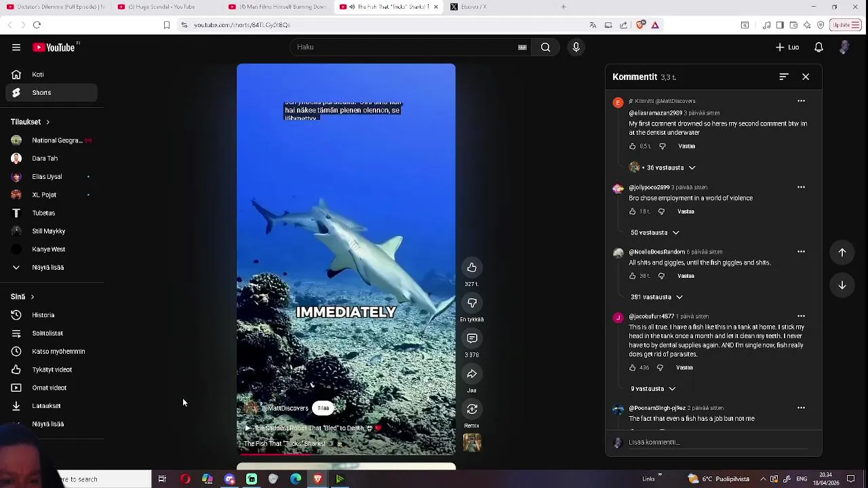The width and height of the screenshot is (868, 488).
Task: Open the notifications bell
Action: (x=818, y=47)
